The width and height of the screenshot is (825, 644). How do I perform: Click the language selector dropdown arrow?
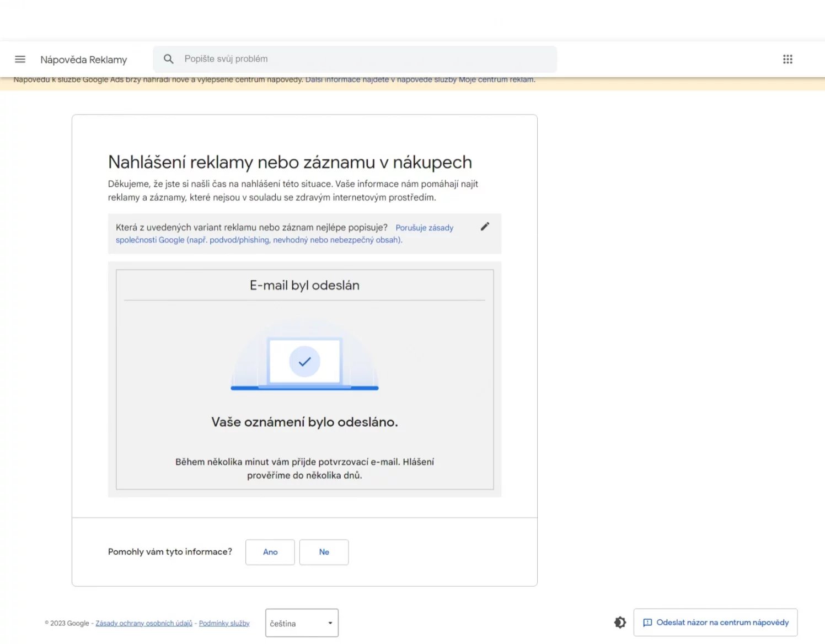330,623
